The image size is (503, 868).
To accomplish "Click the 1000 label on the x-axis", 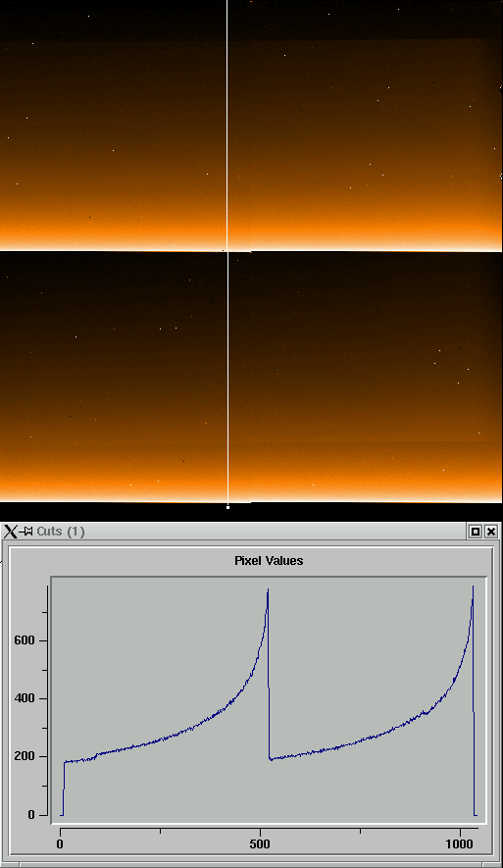I will pos(461,844).
